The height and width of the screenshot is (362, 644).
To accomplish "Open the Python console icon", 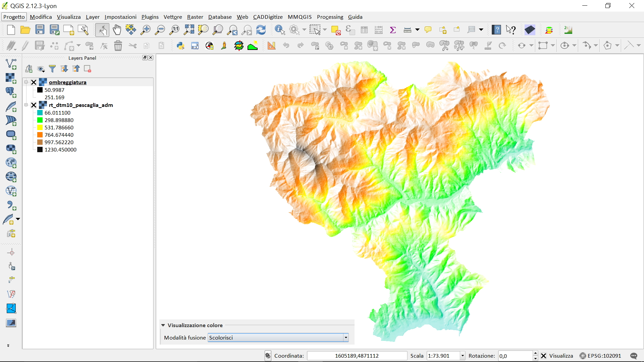I will click(180, 46).
